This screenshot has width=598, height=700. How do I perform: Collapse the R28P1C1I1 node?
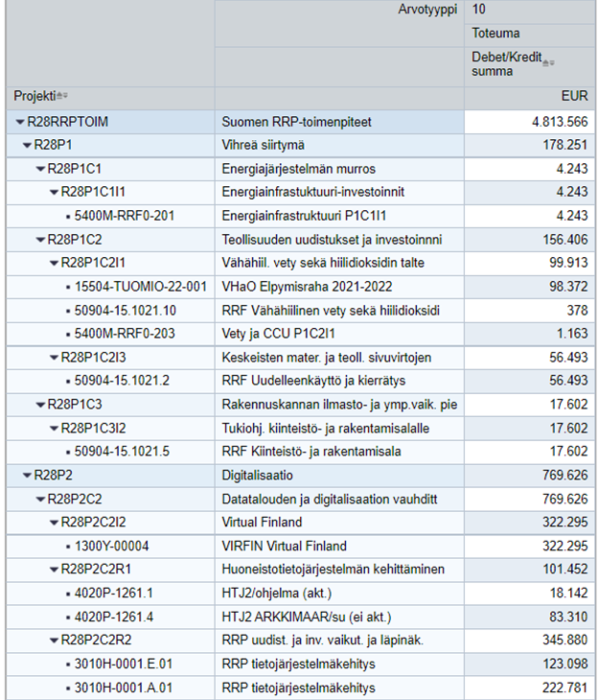pos(54,193)
